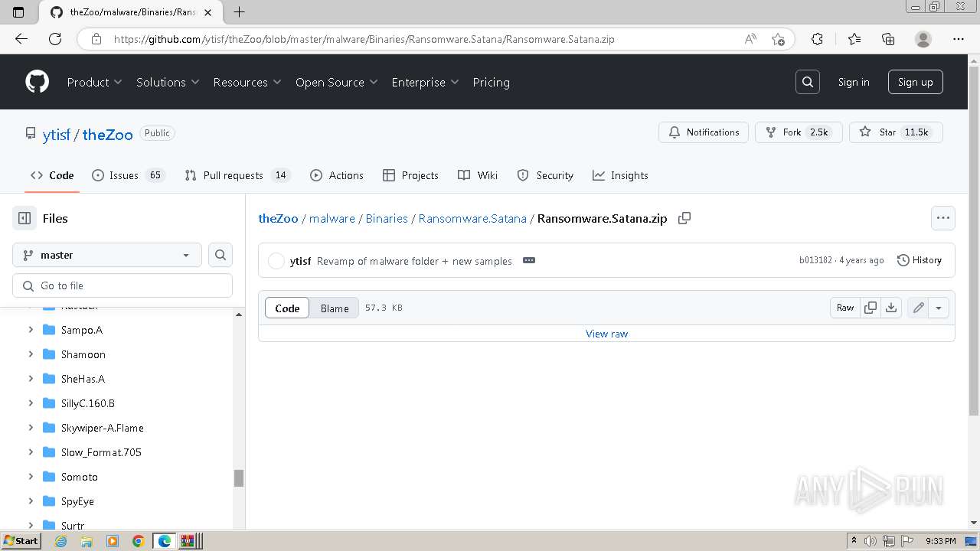The image size is (980, 551).
Task: Open new browser tab
Action: click(239, 12)
